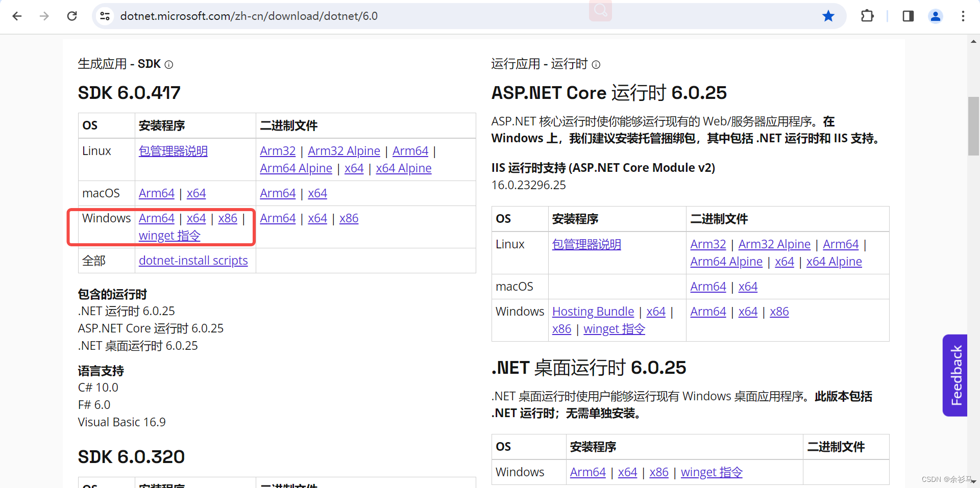Image resolution: width=980 pixels, height=488 pixels.
Task: Download the ASP.NET Core Hosting Bundle
Action: pos(593,312)
